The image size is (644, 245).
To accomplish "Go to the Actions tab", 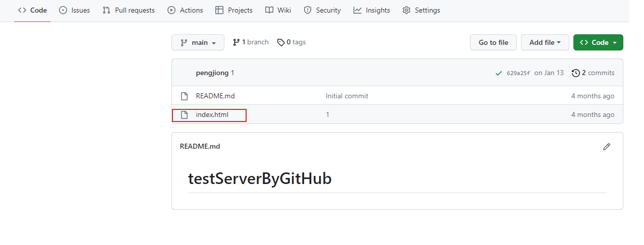I will tap(185, 10).
